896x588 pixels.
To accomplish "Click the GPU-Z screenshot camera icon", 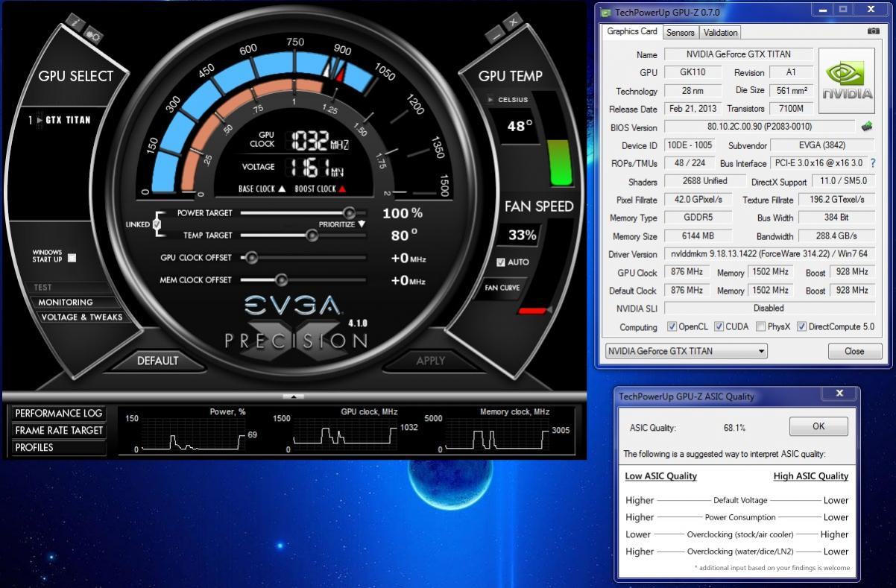I will [873, 31].
